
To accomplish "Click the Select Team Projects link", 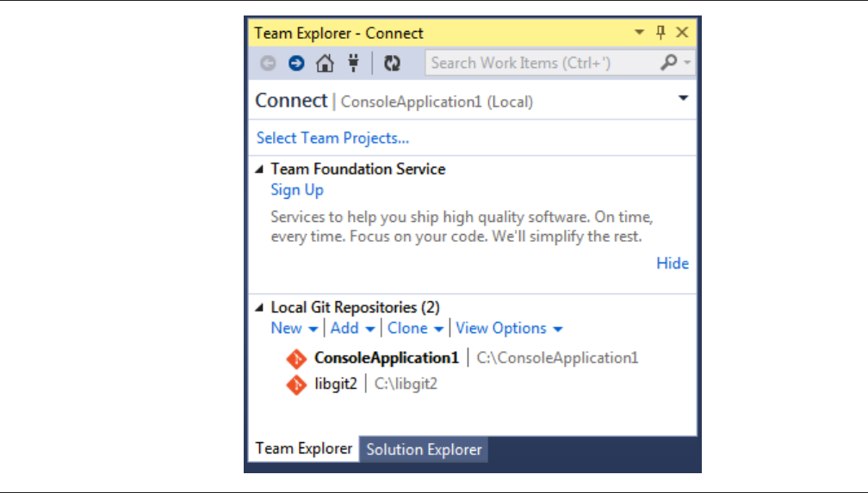I will [x=332, y=138].
